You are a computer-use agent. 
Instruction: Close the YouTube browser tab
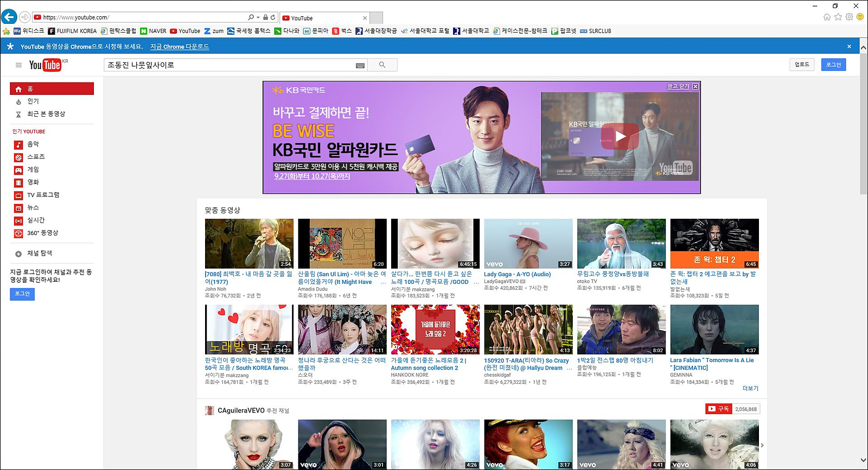point(365,18)
